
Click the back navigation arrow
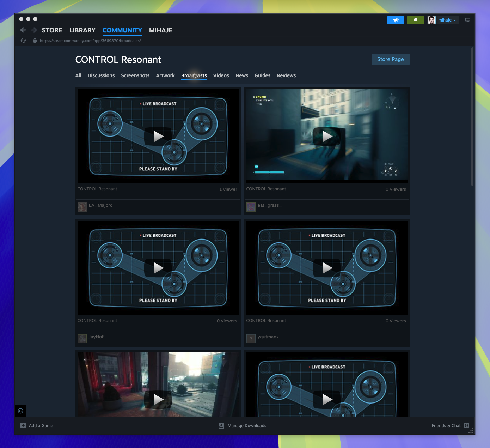[23, 30]
